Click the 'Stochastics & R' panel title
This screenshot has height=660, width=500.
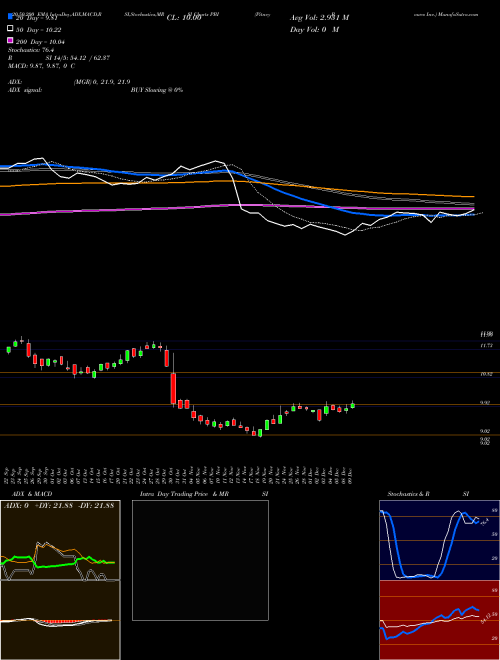(x=409, y=494)
